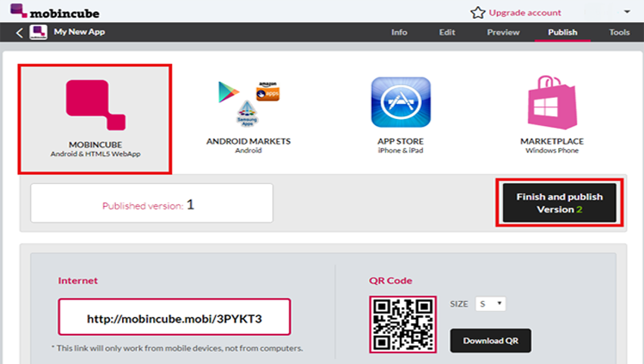This screenshot has height=364, width=644.
Task: Choose the Windows Phone Marketplace icon
Action: tap(552, 102)
